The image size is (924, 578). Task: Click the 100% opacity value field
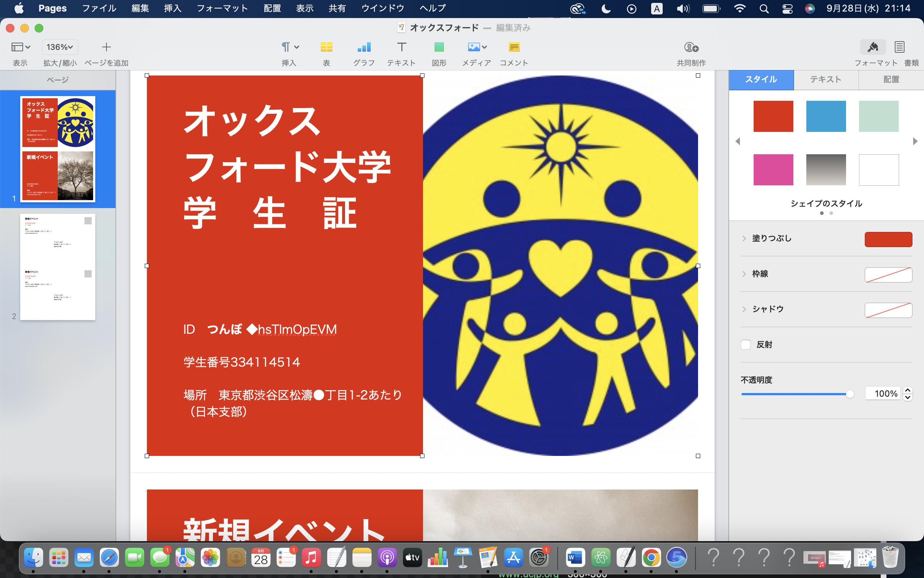[882, 393]
